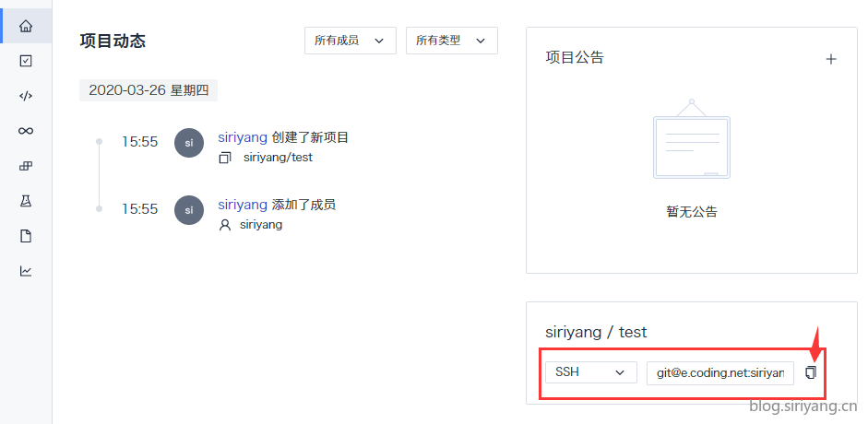
Task: Click the siriyang / test repository title
Action: point(596,332)
